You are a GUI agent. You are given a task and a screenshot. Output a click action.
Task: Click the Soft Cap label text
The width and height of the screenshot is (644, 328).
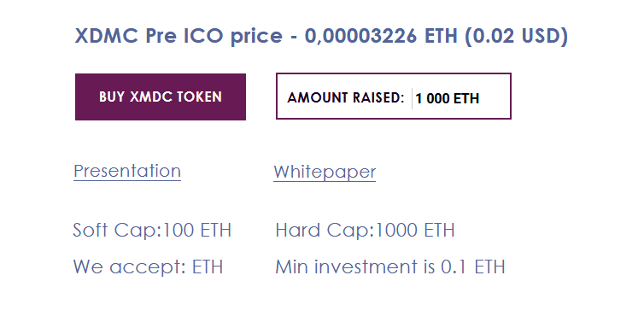118,230
